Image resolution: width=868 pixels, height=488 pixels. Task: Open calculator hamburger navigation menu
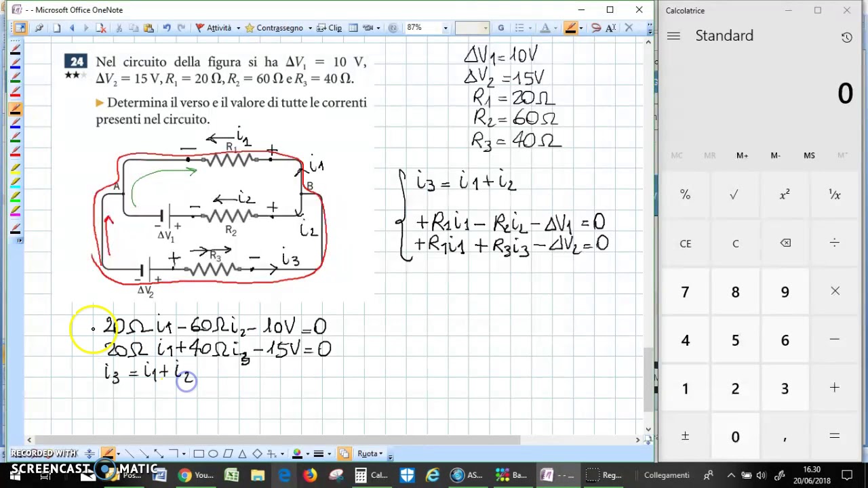pyautogui.click(x=673, y=36)
